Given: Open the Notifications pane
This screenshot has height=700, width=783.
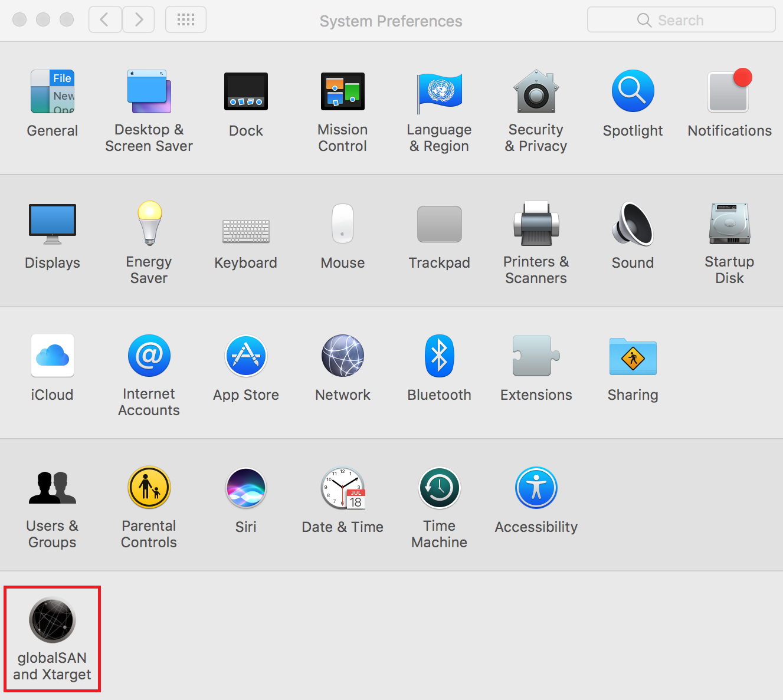Looking at the screenshot, I should tap(729, 92).
